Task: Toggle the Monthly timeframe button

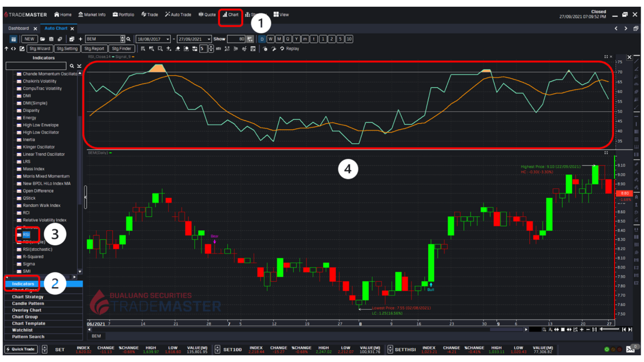Action: click(279, 39)
